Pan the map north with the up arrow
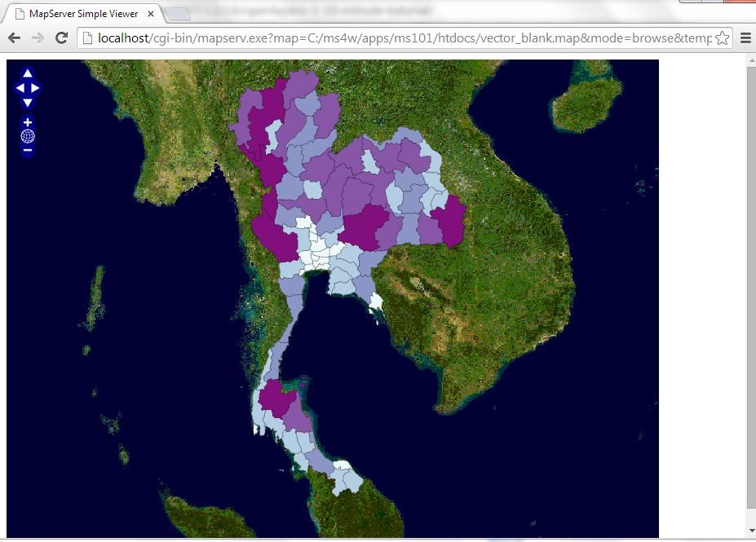 [28, 73]
